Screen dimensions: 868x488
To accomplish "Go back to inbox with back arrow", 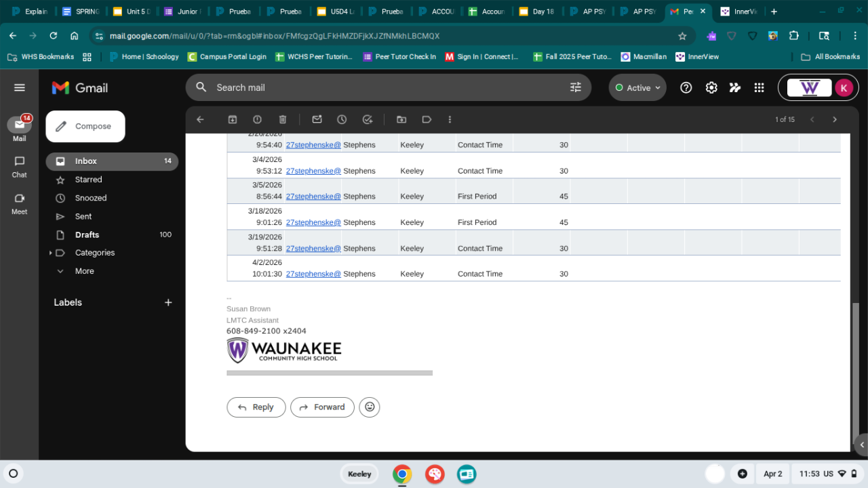I will coord(200,119).
